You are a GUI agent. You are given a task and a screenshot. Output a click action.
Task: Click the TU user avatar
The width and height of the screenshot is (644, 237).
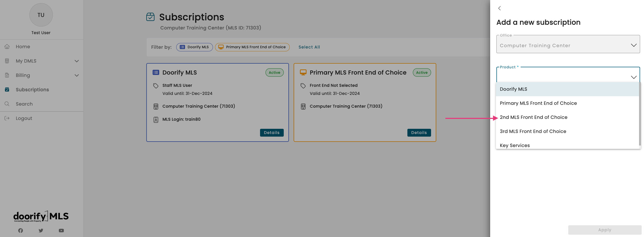click(41, 15)
